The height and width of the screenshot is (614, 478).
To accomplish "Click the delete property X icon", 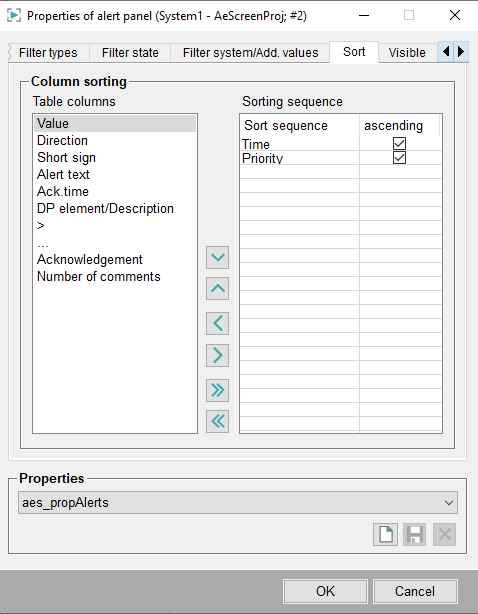I will pyautogui.click(x=444, y=535).
